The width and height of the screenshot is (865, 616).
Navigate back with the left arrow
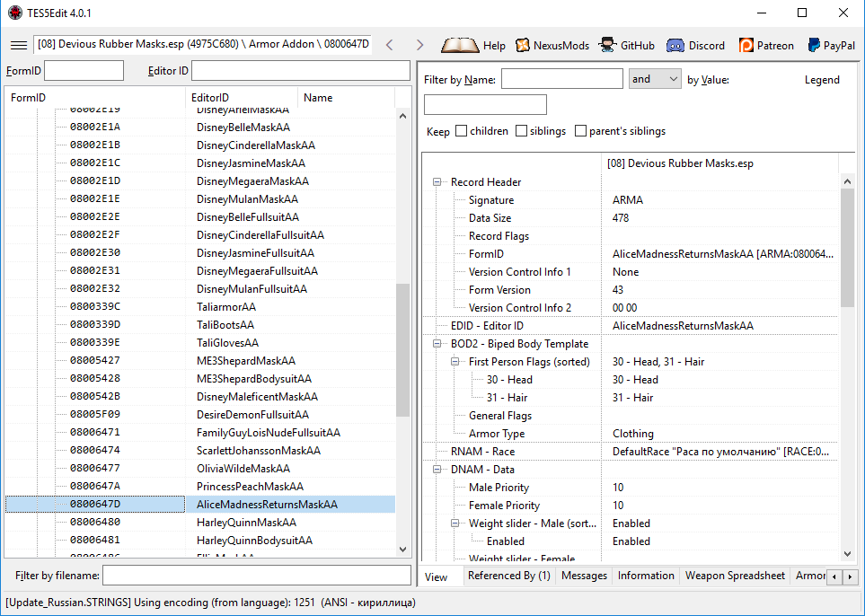(x=390, y=45)
